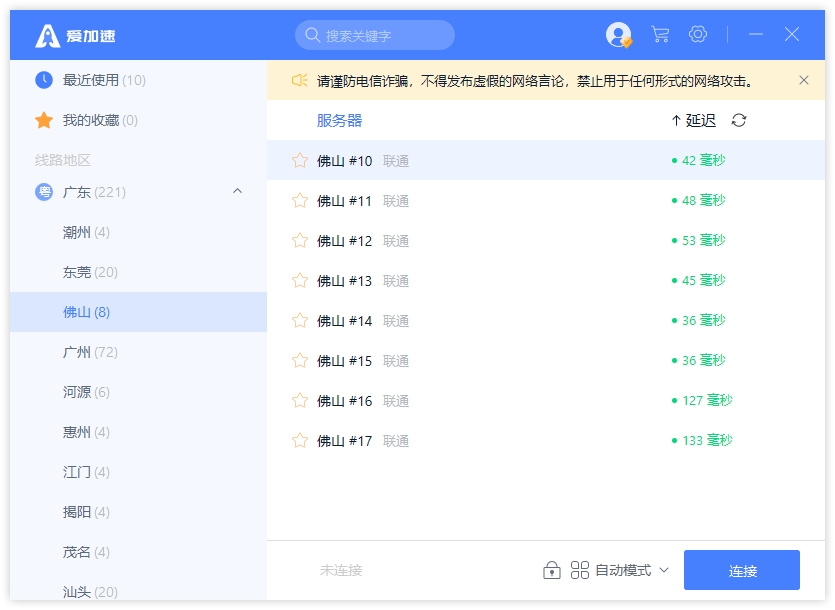The width and height of the screenshot is (835, 610).
Task: Select 惠州 (4) region
Action: click(x=138, y=432)
